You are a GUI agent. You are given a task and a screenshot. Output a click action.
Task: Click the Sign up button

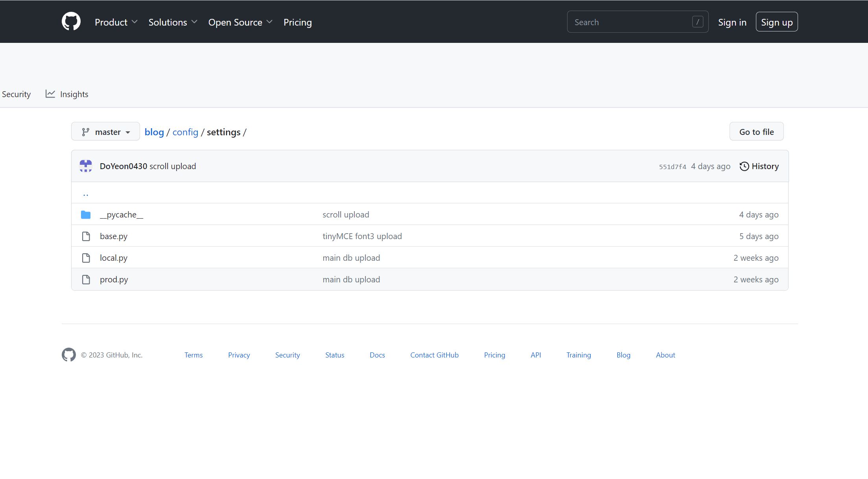point(776,22)
